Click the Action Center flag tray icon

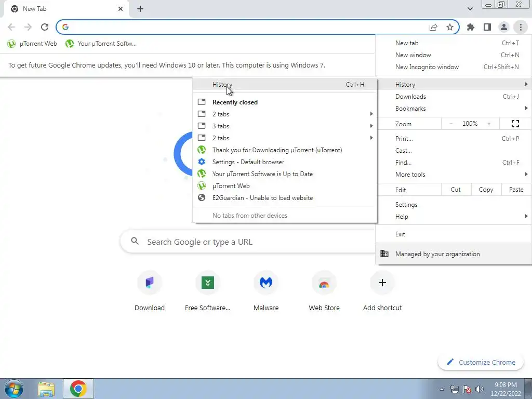click(467, 389)
